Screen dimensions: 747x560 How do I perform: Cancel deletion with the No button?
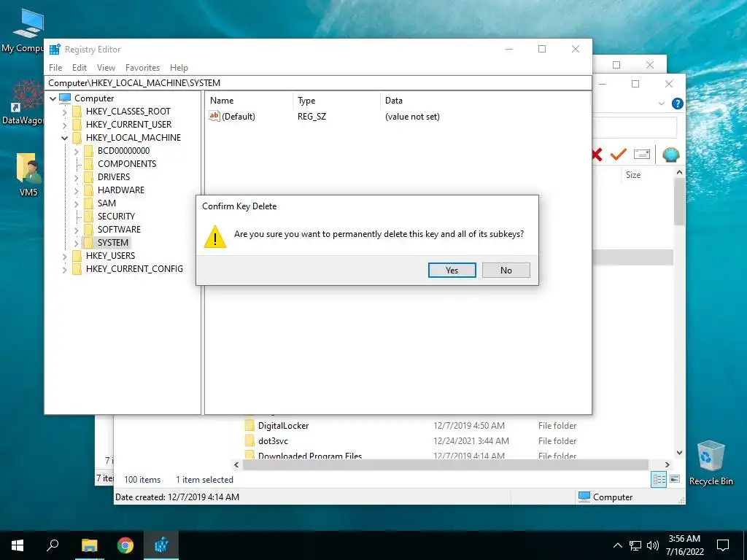click(x=506, y=270)
